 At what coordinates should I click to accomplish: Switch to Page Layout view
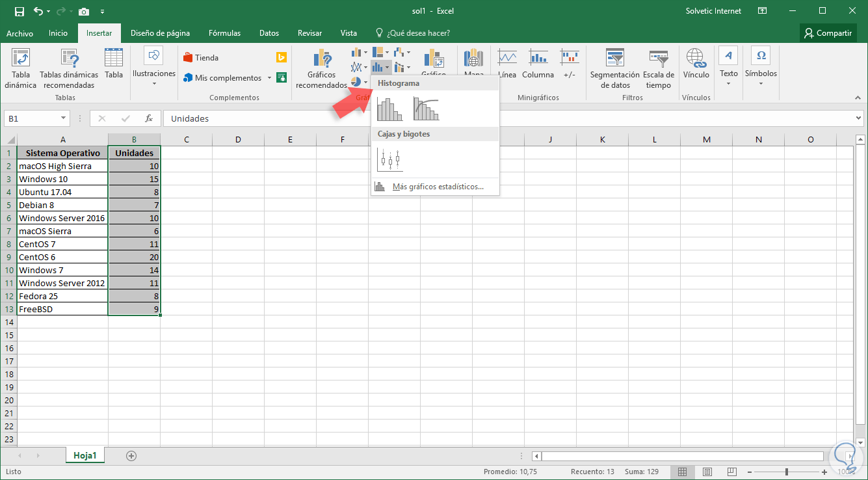click(707, 472)
